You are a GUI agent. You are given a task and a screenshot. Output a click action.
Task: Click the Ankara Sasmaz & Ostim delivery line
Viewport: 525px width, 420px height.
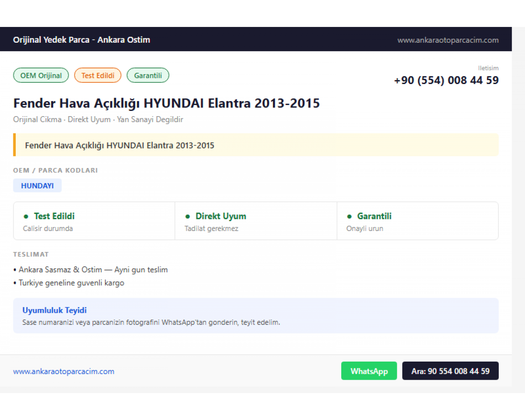[x=91, y=269]
